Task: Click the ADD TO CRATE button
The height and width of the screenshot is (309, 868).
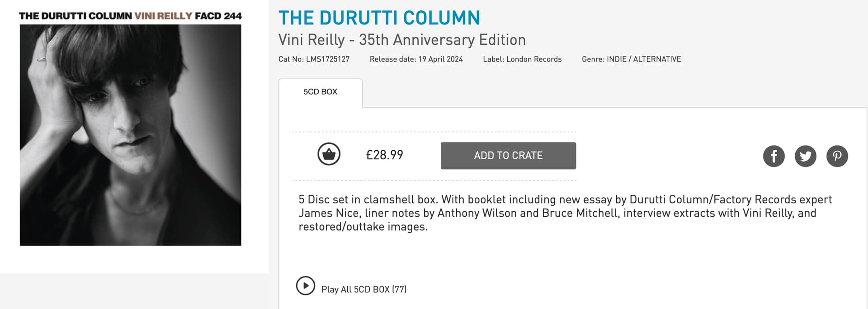Action: 508,156
